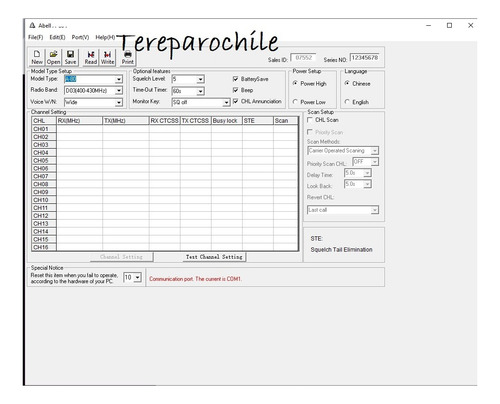
Task: Click the RX CTCSS column header
Action: point(165,121)
